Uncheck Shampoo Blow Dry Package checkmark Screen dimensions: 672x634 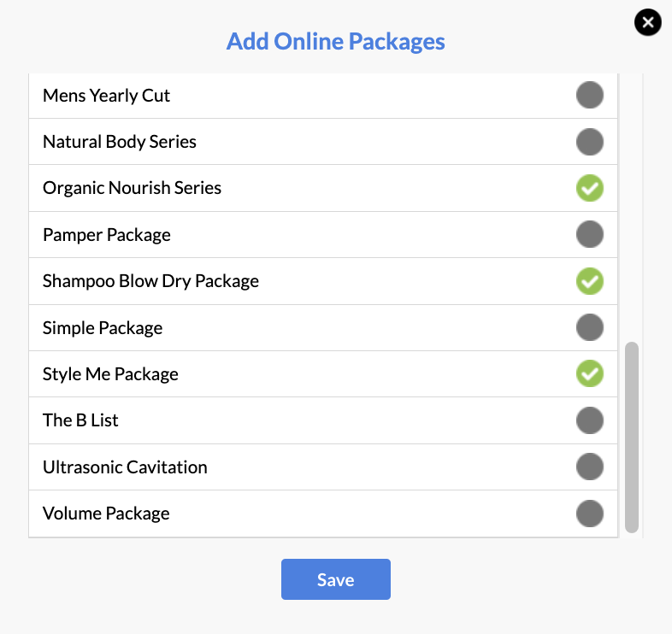tap(590, 281)
